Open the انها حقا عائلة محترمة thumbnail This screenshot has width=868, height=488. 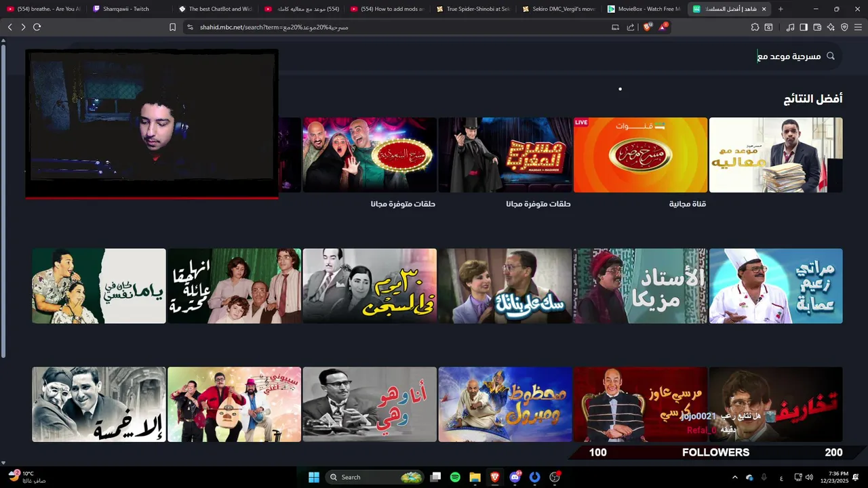pos(234,285)
